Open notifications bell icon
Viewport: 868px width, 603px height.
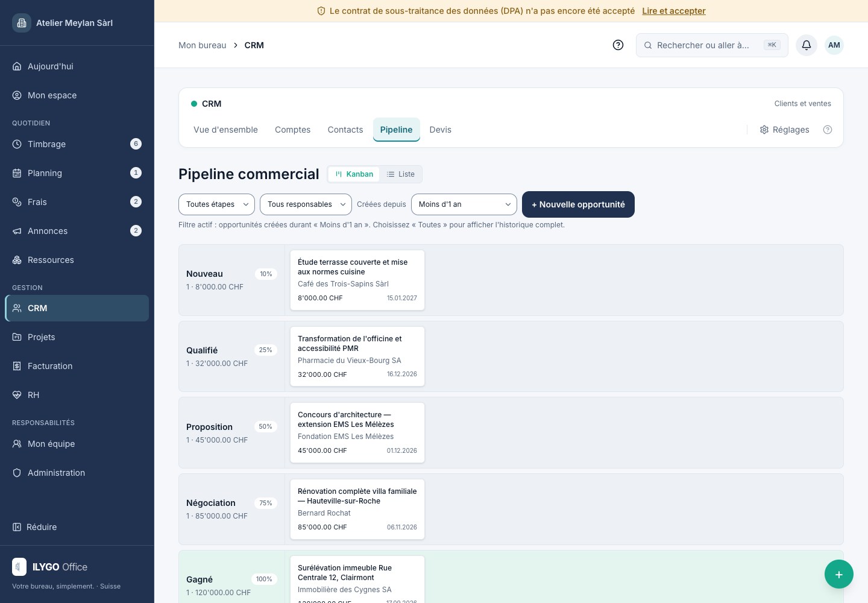807,45
